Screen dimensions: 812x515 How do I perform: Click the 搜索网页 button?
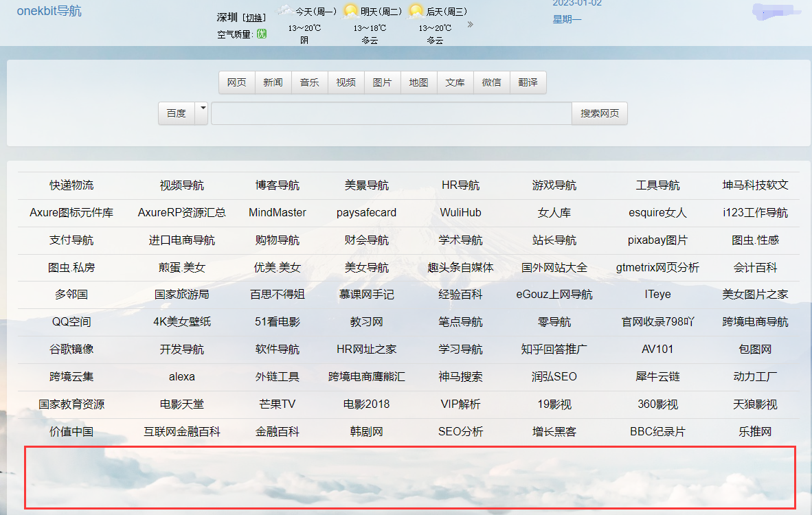pyautogui.click(x=599, y=113)
